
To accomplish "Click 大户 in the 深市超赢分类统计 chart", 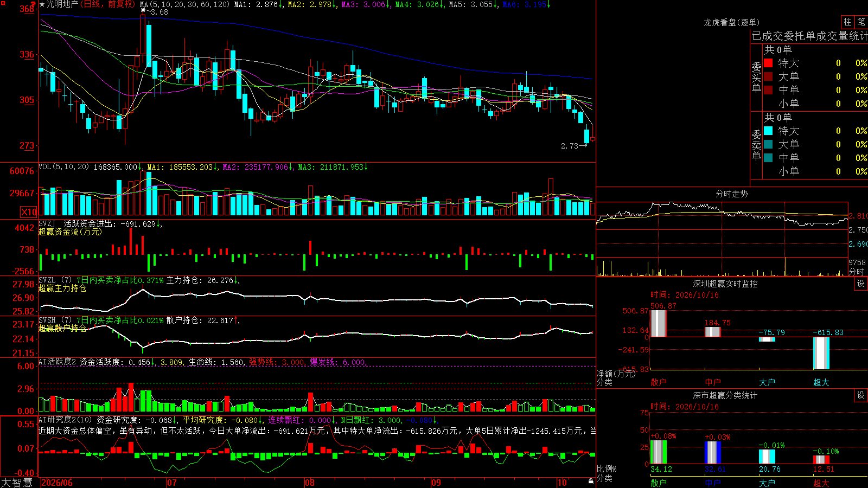I will (x=767, y=483).
